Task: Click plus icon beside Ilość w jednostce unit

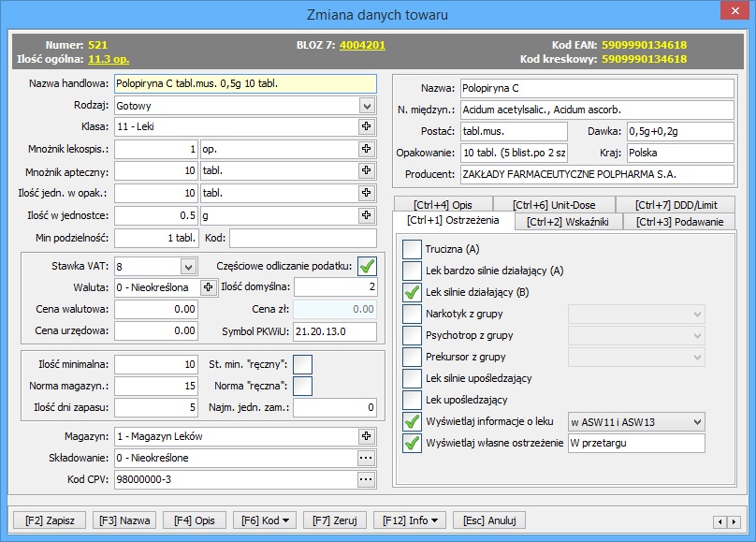Action: click(x=366, y=214)
